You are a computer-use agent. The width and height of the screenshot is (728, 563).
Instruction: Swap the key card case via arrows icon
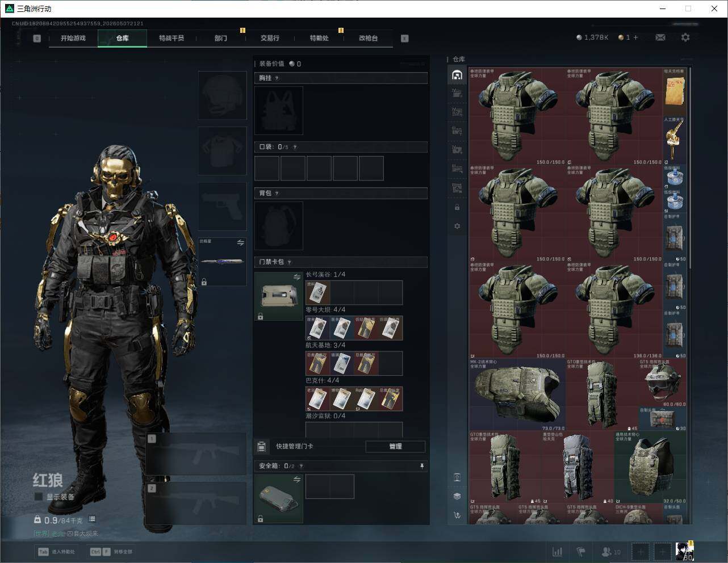pyautogui.click(x=297, y=277)
